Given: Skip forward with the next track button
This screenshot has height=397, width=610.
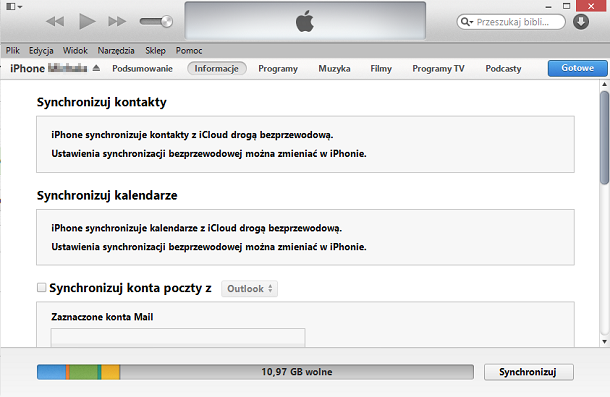Looking at the screenshot, I should point(117,21).
